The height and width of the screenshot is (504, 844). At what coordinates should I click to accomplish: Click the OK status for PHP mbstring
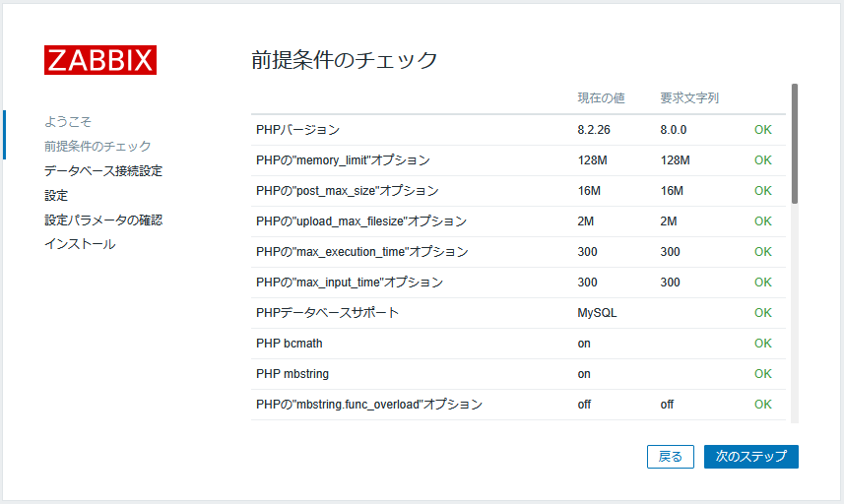(762, 374)
